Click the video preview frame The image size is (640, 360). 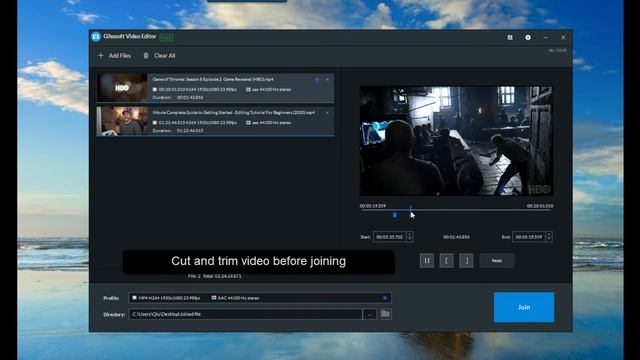coord(456,141)
